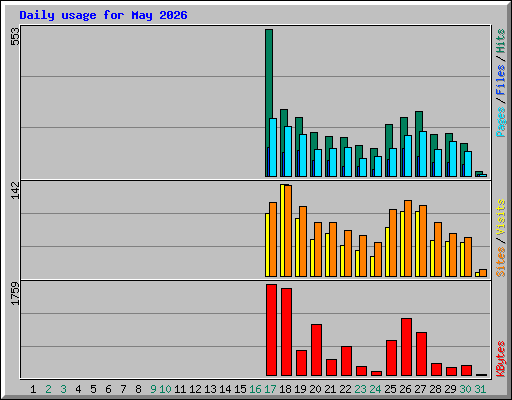This screenshot has height=400, width=512.
Task: Click the orange sites bar for day 19
Action: coord(303,241)
